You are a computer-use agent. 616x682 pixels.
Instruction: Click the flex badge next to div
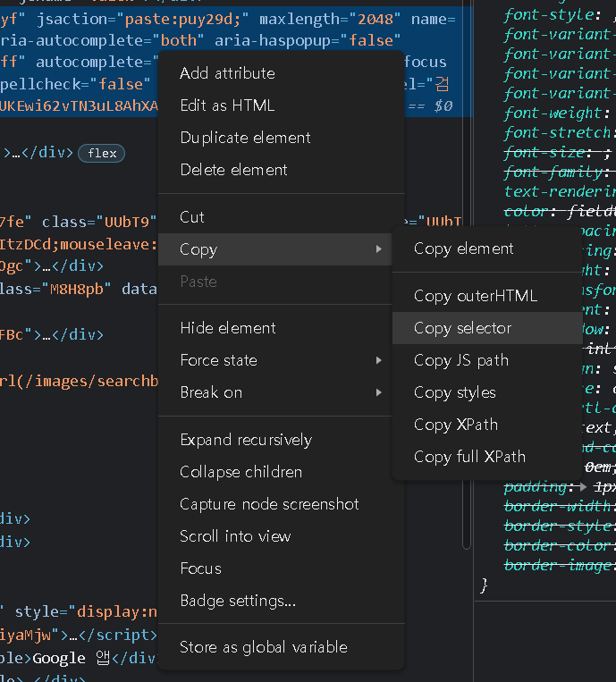click(102, 154)
